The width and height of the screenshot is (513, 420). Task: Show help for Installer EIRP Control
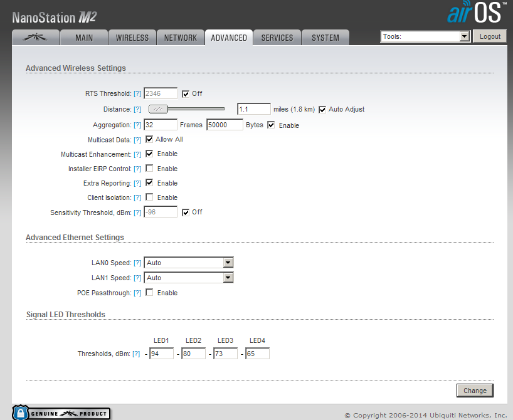click(137, 169)
